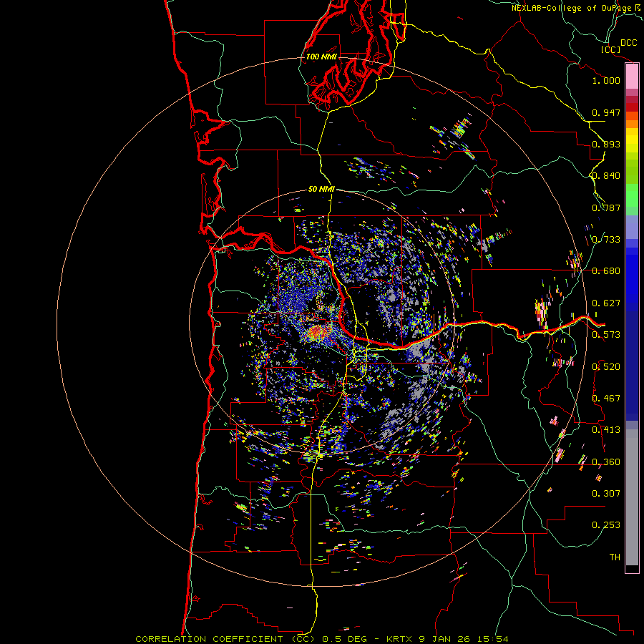Click the 0.947 scale value
The image size is (644, 644).
606,112
